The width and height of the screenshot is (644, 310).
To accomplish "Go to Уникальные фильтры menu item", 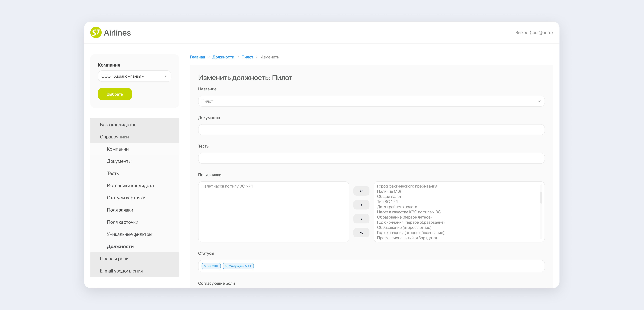I will point(129,234).
